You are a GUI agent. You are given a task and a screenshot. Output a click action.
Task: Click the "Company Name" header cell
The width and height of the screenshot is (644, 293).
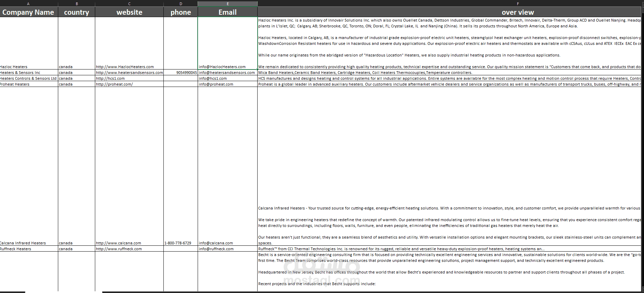[28, 12]
